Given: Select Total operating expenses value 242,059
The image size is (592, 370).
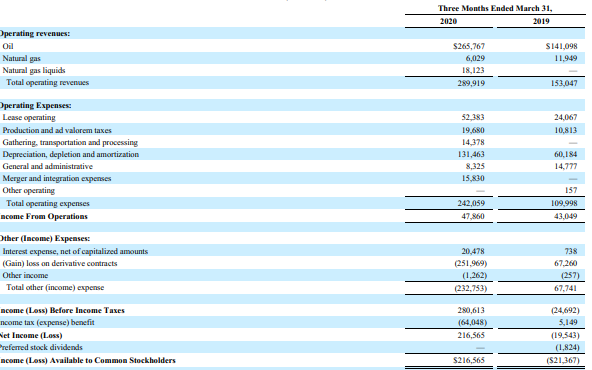Looking at the screenshot, I should pos(471,204).
